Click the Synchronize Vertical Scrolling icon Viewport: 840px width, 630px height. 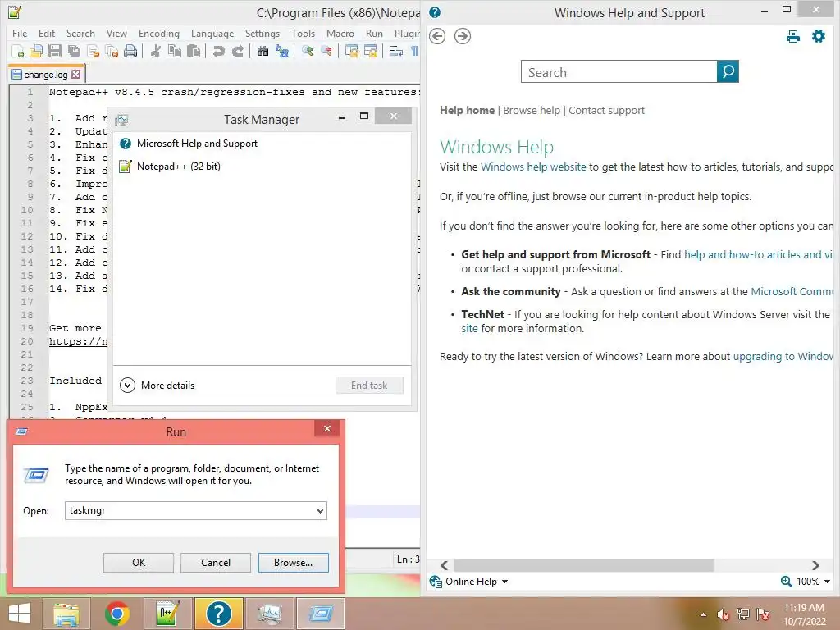[351, 52]
